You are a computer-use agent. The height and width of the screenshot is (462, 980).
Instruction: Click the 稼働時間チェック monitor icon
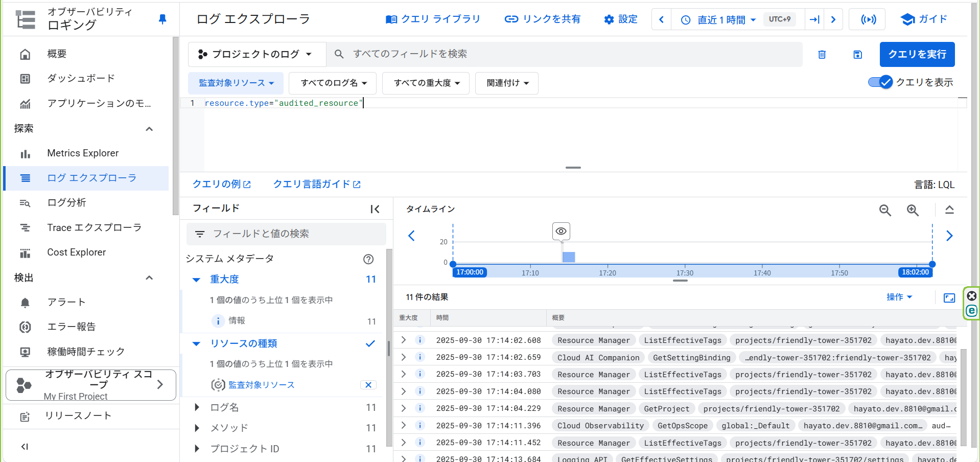[25, 352]
